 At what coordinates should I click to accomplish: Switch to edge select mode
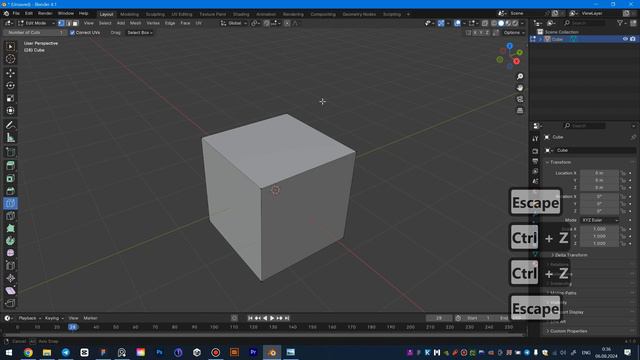(68, 23)
